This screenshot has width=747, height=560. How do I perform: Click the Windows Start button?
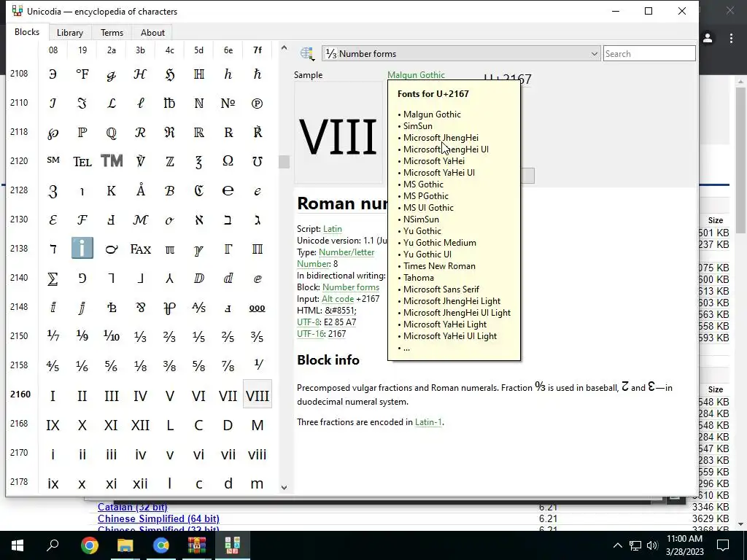[x=18, y=545]
